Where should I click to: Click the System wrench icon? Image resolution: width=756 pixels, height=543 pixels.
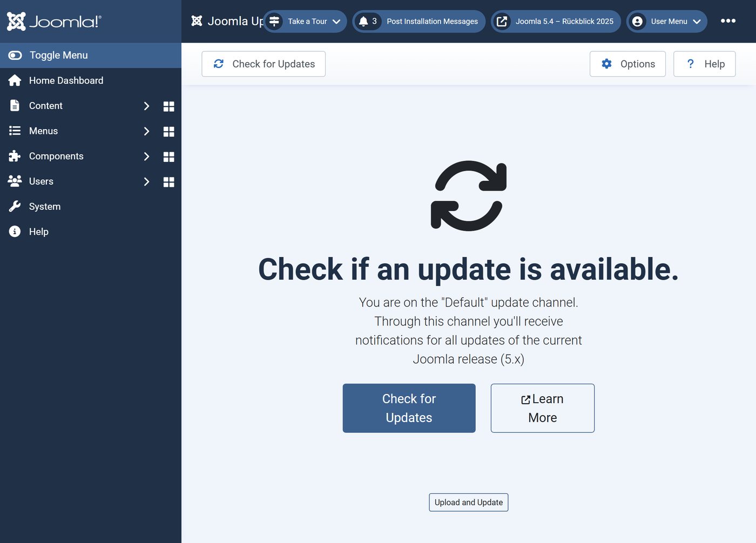tap(15, 206)
